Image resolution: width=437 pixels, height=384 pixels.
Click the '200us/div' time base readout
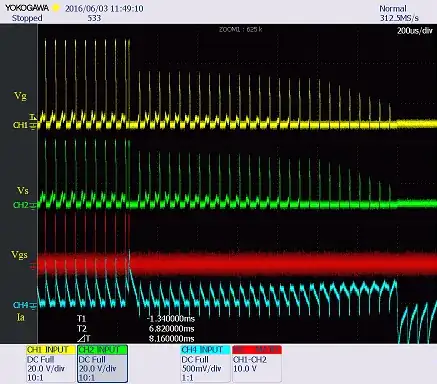[x=415, y=31]
